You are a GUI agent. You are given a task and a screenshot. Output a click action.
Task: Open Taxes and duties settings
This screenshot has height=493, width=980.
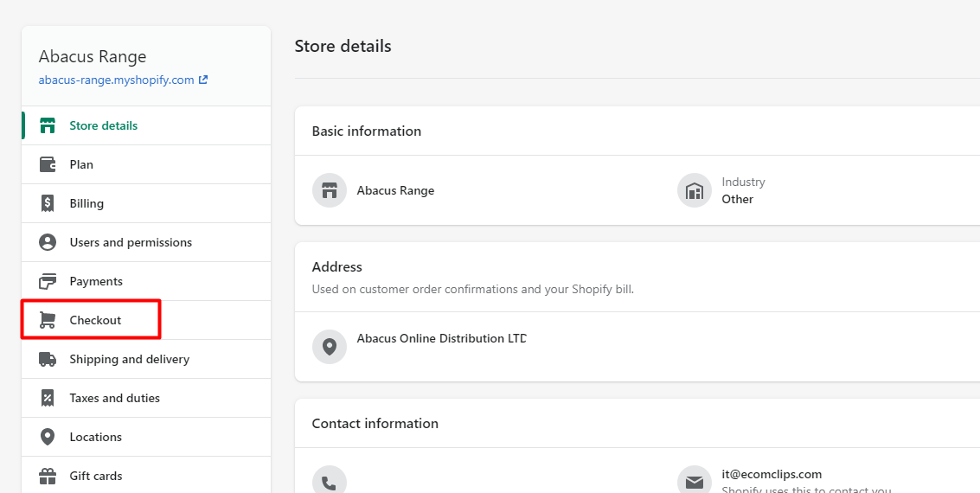pyautogui.click(x=146, y=398)
